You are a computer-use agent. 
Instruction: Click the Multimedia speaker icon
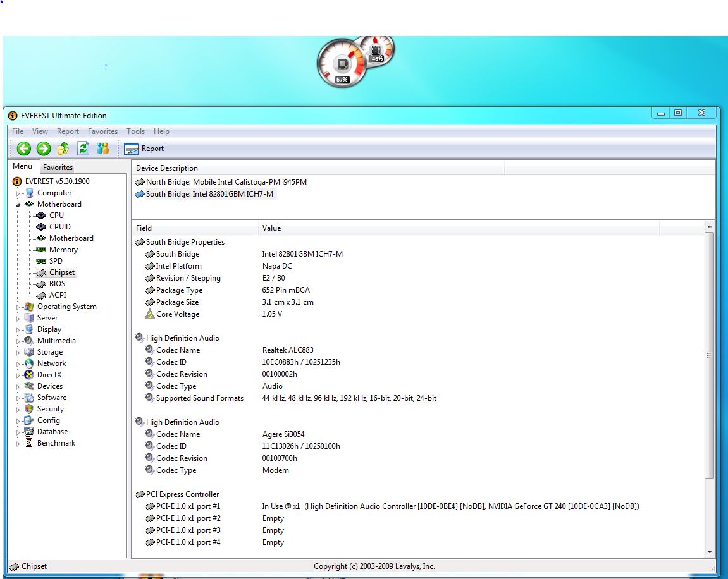tap(29, 341)
